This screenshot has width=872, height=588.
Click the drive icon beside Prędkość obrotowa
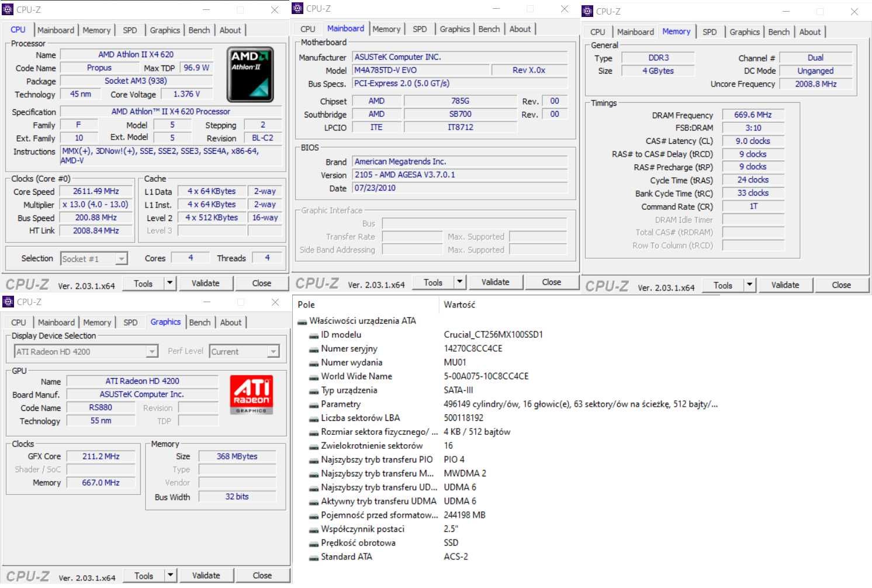314,543
